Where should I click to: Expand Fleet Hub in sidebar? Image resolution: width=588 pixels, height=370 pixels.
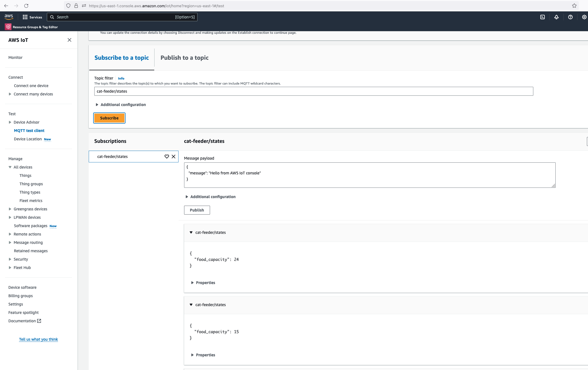pos(10,268)
